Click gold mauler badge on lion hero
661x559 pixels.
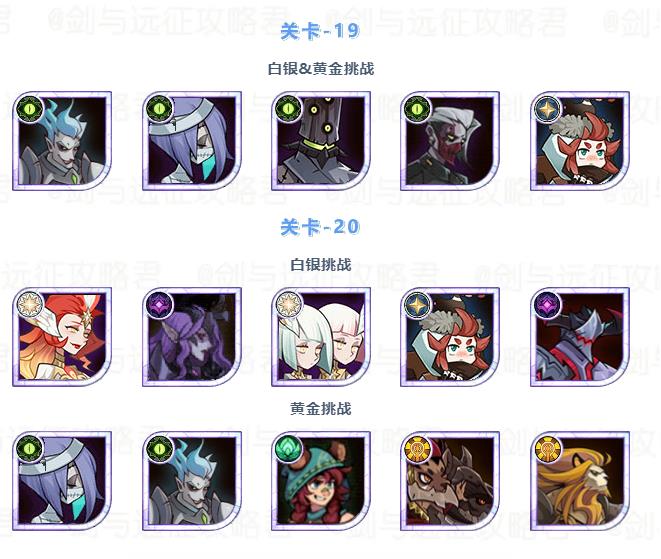[x=548, y=449]
